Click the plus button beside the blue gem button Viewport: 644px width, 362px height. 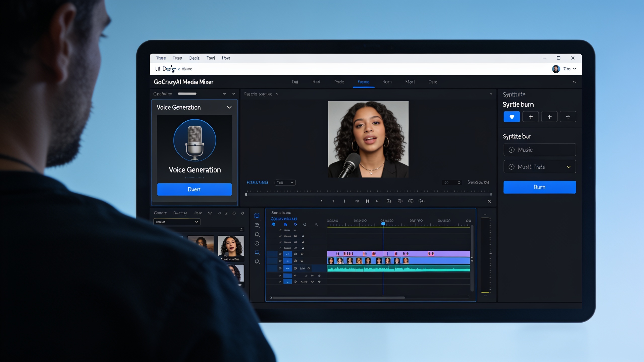(531, 117)
